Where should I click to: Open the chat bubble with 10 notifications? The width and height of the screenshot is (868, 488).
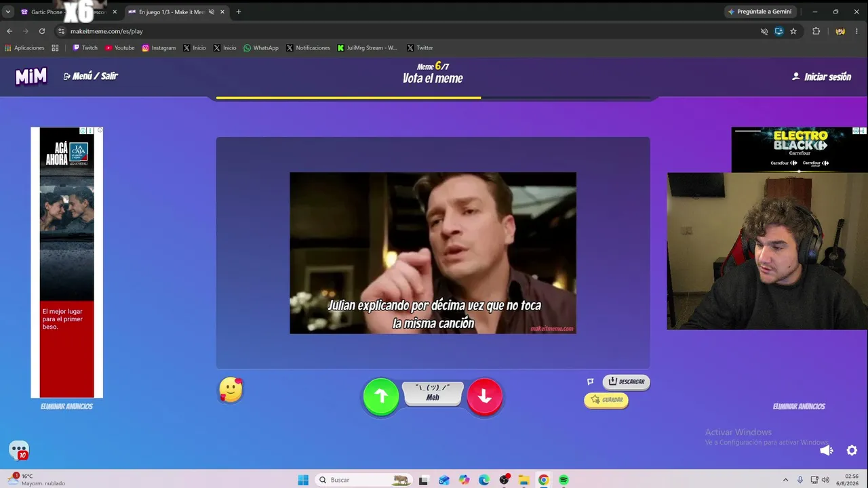[x=19, y=451]
